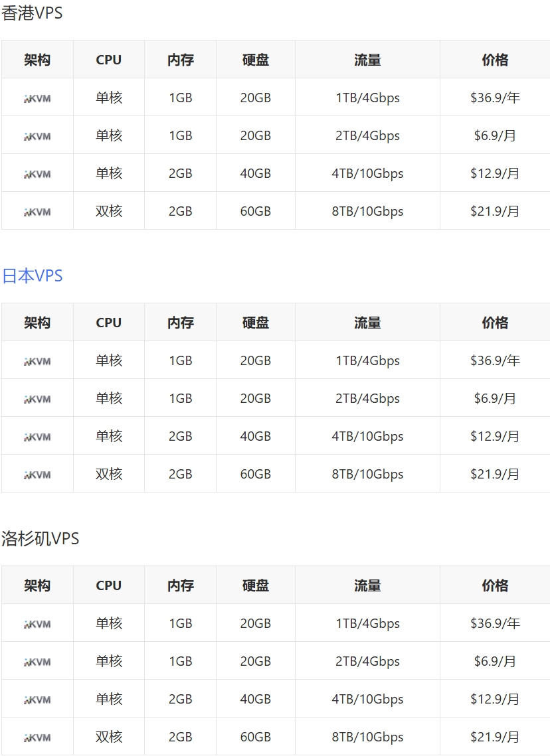Screen dimensions: 550x756
Task: Click KVM icon in 洛杉矶VPS $12.9/月 row
Action: 37,700
